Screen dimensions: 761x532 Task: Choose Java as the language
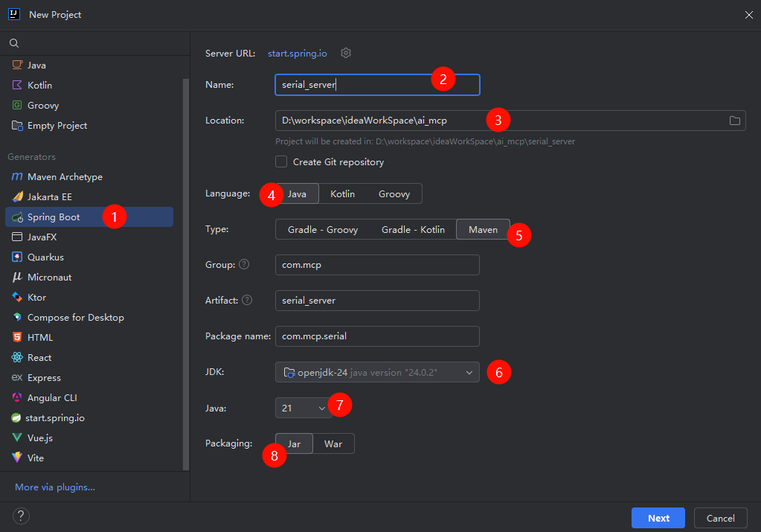tap(297, 193)
